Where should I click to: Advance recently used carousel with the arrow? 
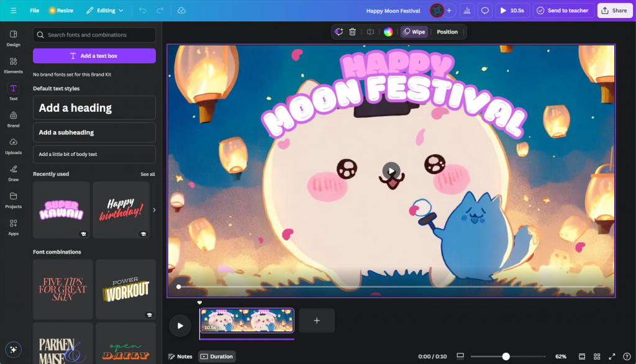154,210
